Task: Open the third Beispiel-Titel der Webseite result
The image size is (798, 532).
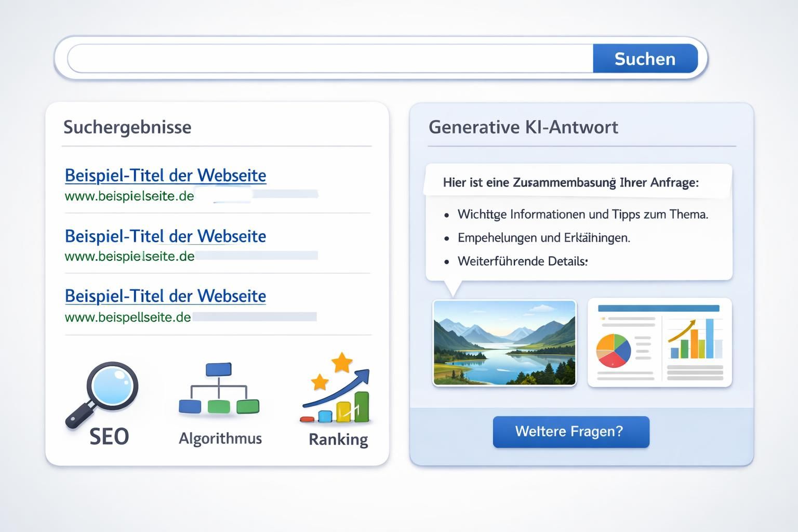Action: pyautogui.click(x=165, y=296)
